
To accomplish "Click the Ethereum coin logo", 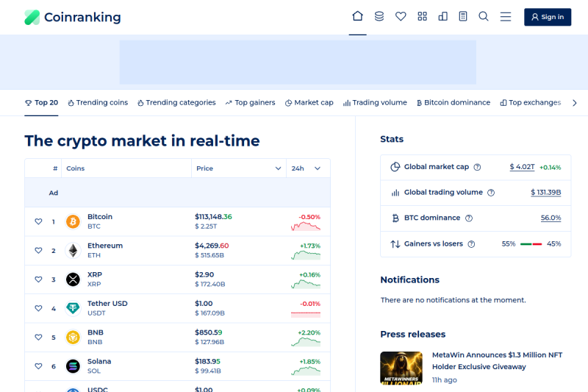I will [x=73, y=251].
